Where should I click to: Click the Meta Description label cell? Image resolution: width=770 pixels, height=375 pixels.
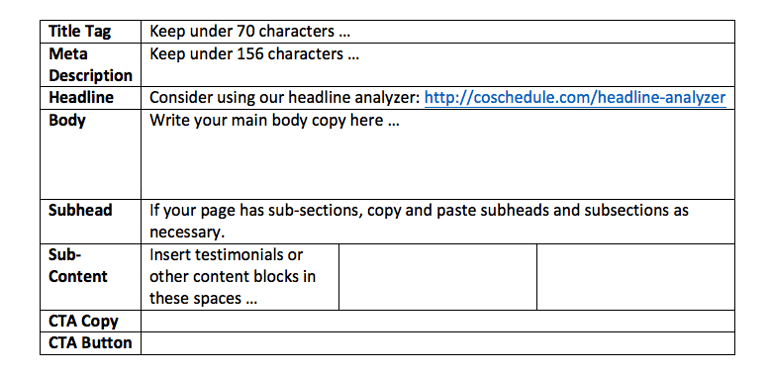click(90, 65)
